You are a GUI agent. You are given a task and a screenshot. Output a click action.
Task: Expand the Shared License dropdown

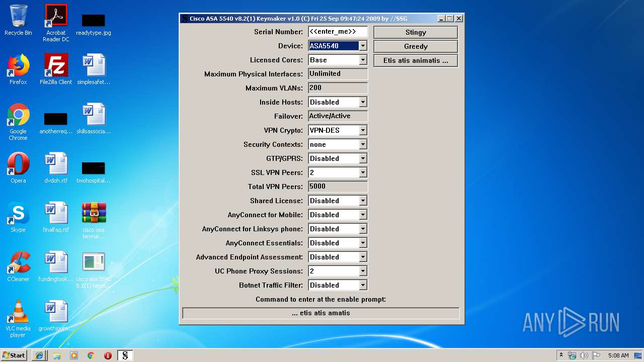(x=363, y=201)
